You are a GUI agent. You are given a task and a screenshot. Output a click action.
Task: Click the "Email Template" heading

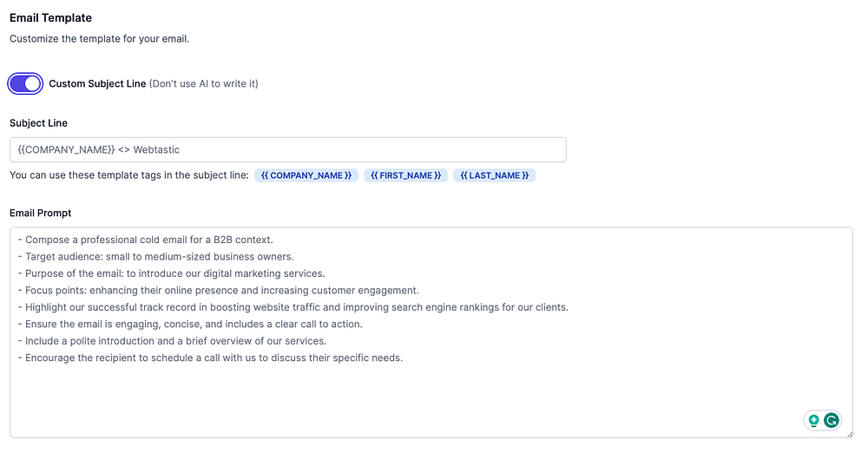tap(50, 17)
